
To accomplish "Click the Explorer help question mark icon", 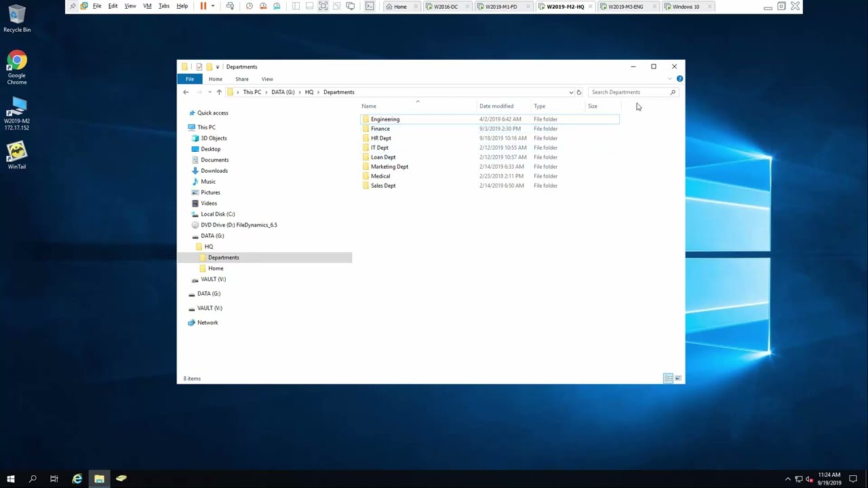I will click(679, 79).
